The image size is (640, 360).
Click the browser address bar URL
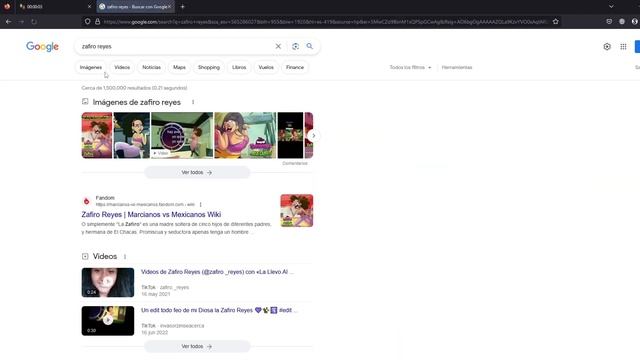coord(324,22)
